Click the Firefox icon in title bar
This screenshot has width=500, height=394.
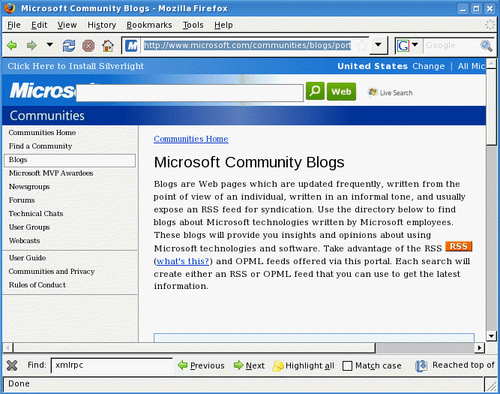pyautogui.click(x=10, y=8)
